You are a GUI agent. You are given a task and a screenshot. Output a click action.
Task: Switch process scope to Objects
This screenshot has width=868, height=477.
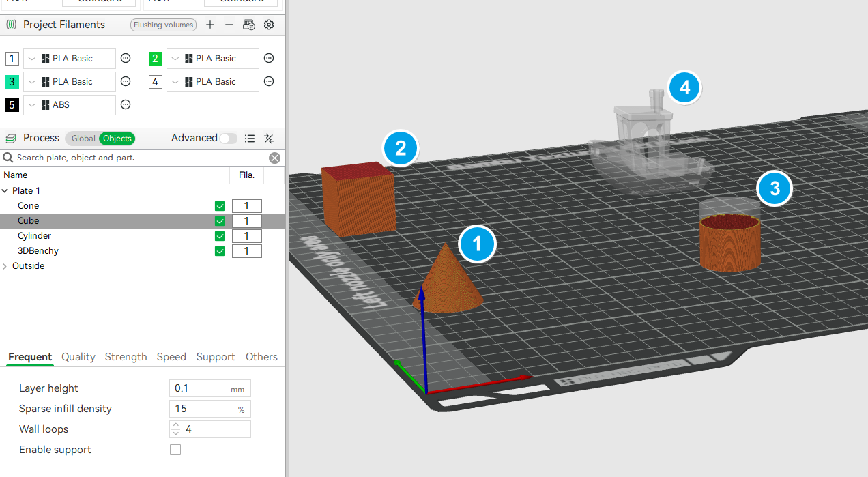point(117,139)
